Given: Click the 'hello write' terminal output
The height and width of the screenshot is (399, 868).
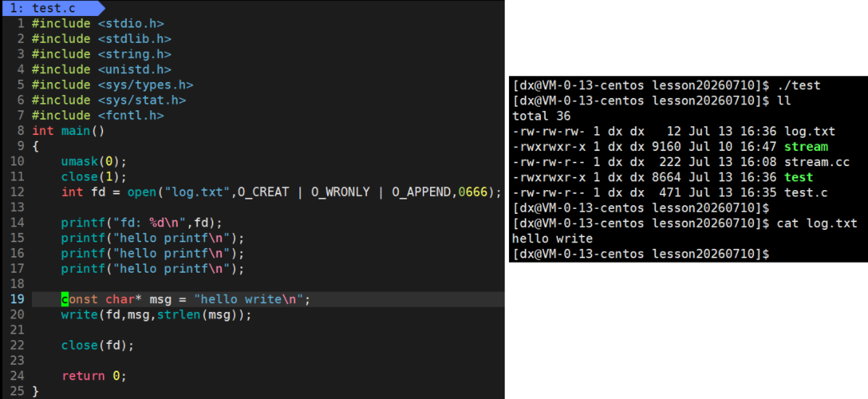Looking at the screenshot, I should [553, 239].
